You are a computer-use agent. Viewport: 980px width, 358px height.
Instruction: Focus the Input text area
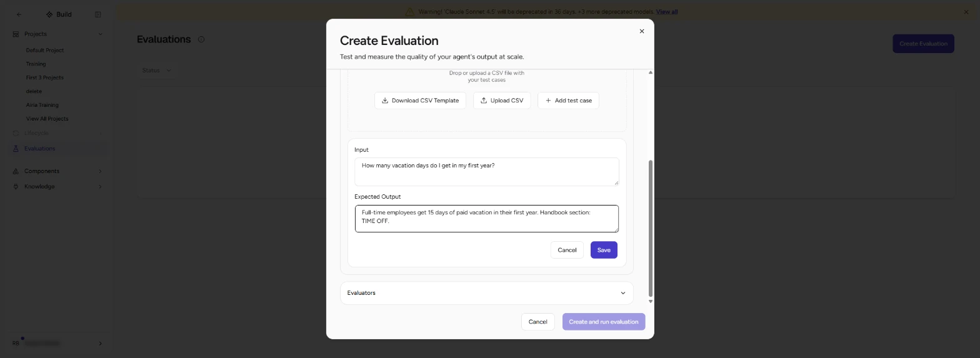click(486, 172)
